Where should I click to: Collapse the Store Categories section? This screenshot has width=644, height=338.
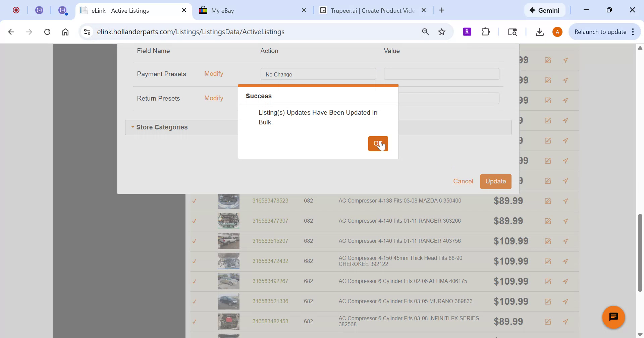coord(132,127)
